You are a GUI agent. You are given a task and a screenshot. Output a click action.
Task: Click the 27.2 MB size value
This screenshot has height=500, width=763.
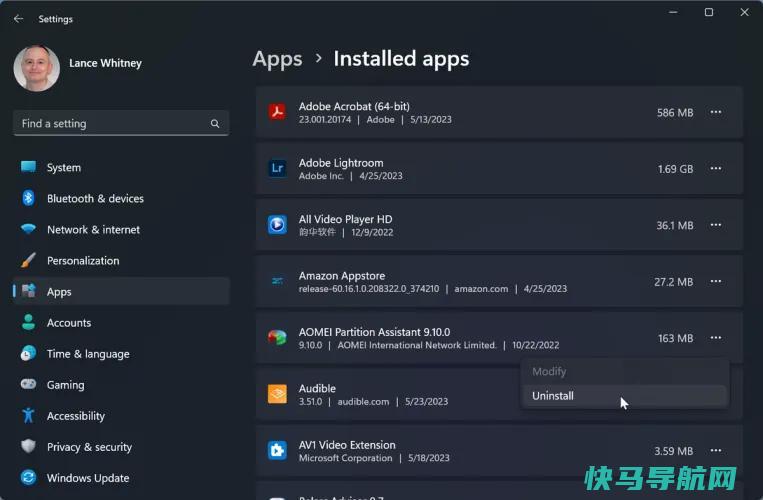(x=673, y=282)
